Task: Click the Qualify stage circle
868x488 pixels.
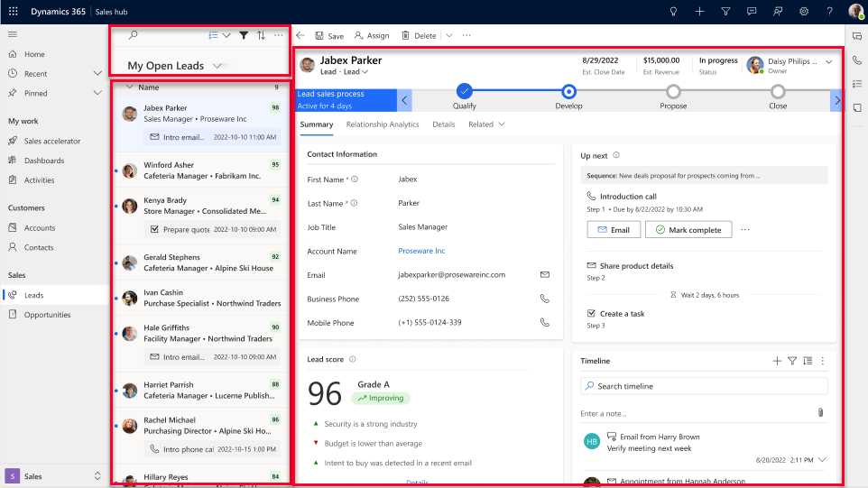Action: click(464, 91)
